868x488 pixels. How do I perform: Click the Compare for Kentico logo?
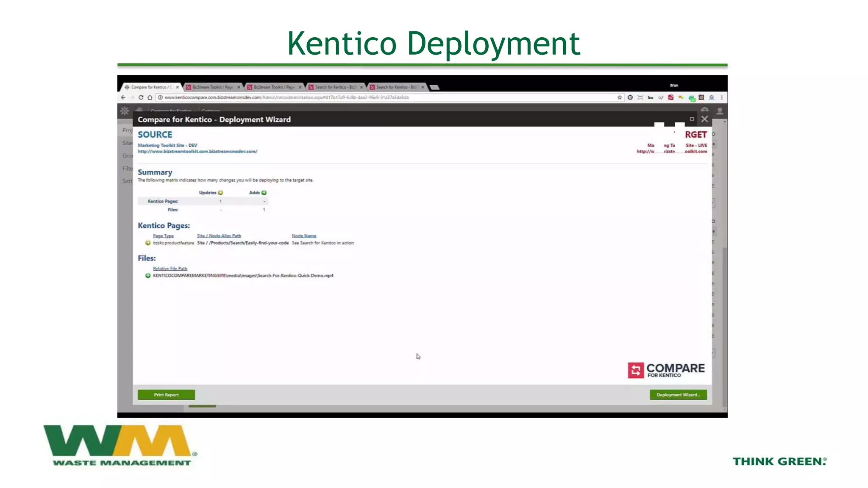pos(666,370)
